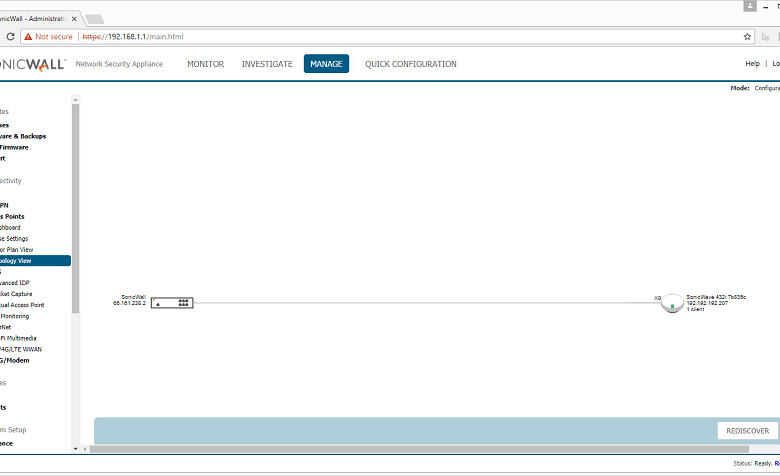Open Virtual Access Point sidebar item
Image resolution: width=780 pixels, height=476 pixels.
(x=22, y=305)
